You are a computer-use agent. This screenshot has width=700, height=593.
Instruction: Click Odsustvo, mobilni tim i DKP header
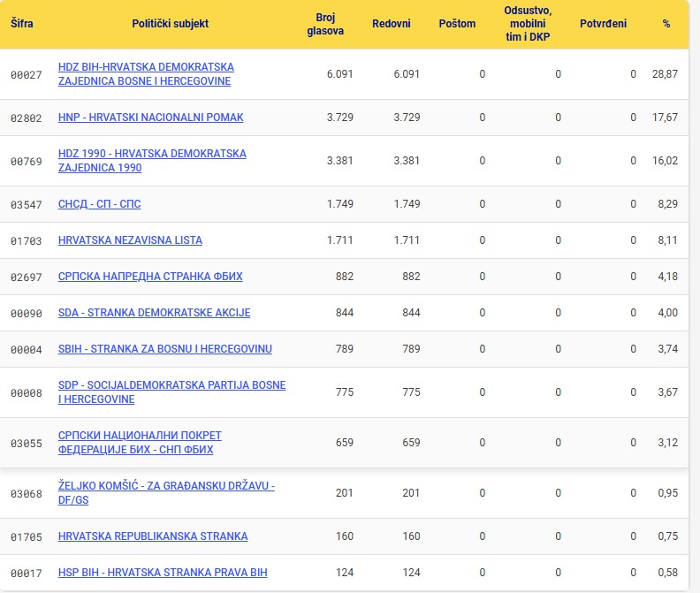[x=528, y=24]
